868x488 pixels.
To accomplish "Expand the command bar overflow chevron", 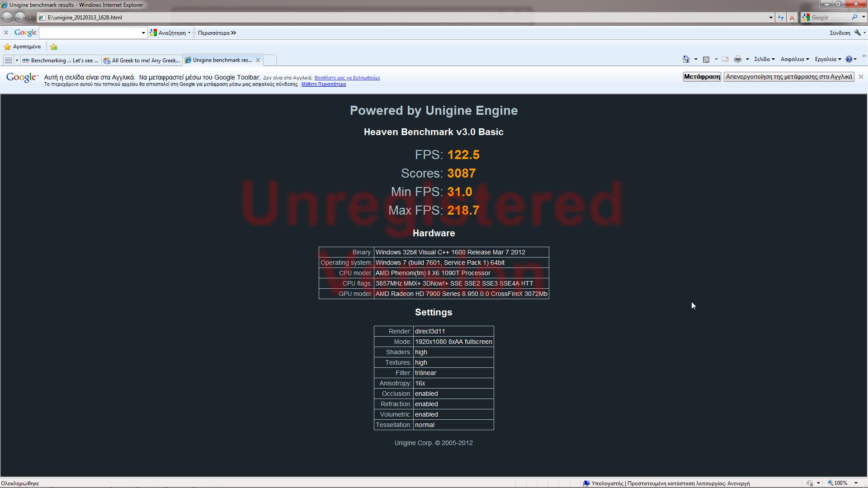I will coord(864,56).
